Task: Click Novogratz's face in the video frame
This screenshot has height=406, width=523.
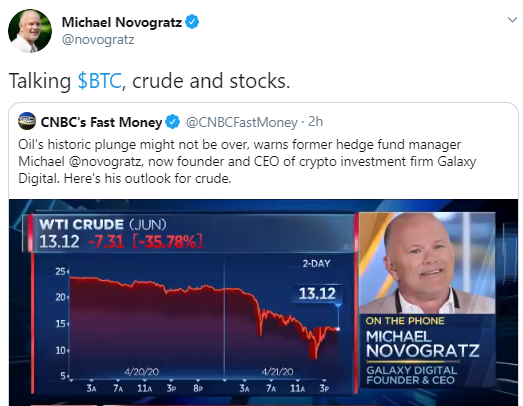Action: (x=421, y=259)
